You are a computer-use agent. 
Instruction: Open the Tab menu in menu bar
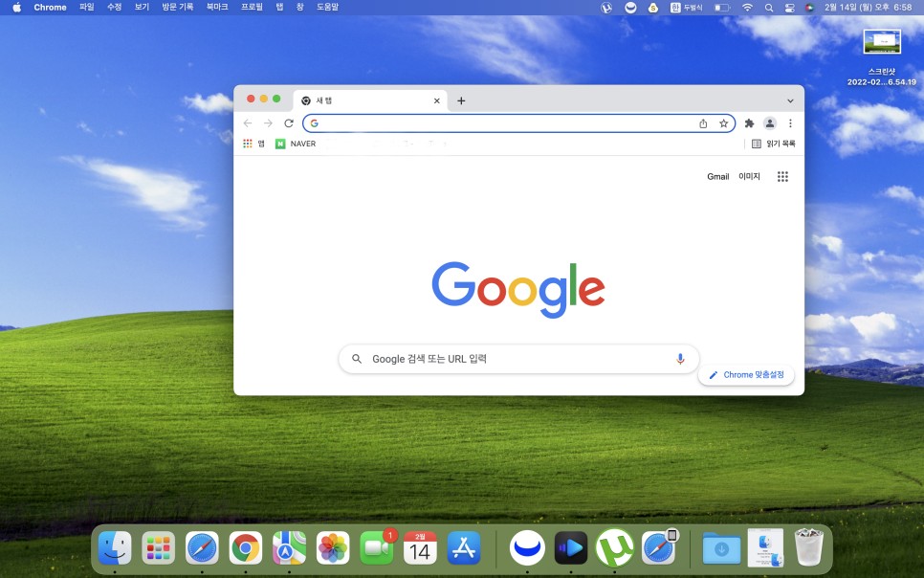click(x=280, y=8)
